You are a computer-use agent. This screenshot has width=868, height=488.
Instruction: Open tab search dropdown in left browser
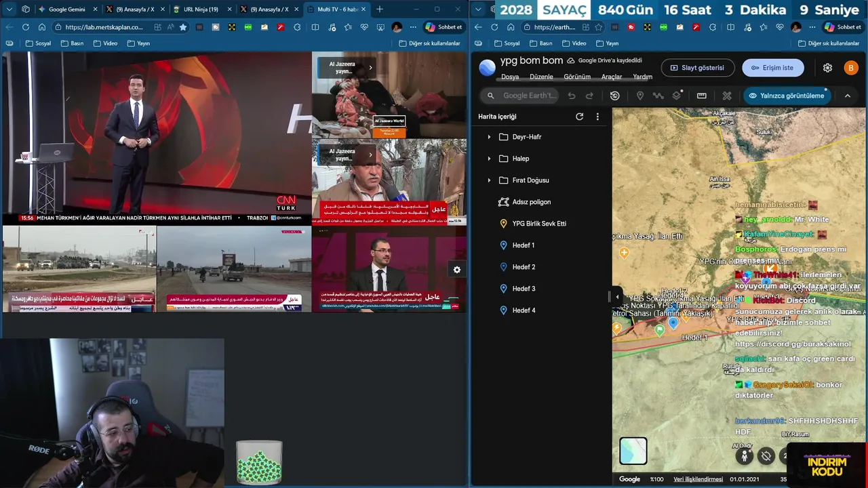click(x=9, y=9)
